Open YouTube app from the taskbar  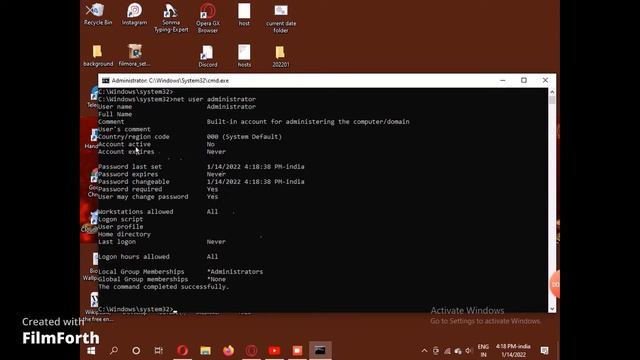point(274,351)
